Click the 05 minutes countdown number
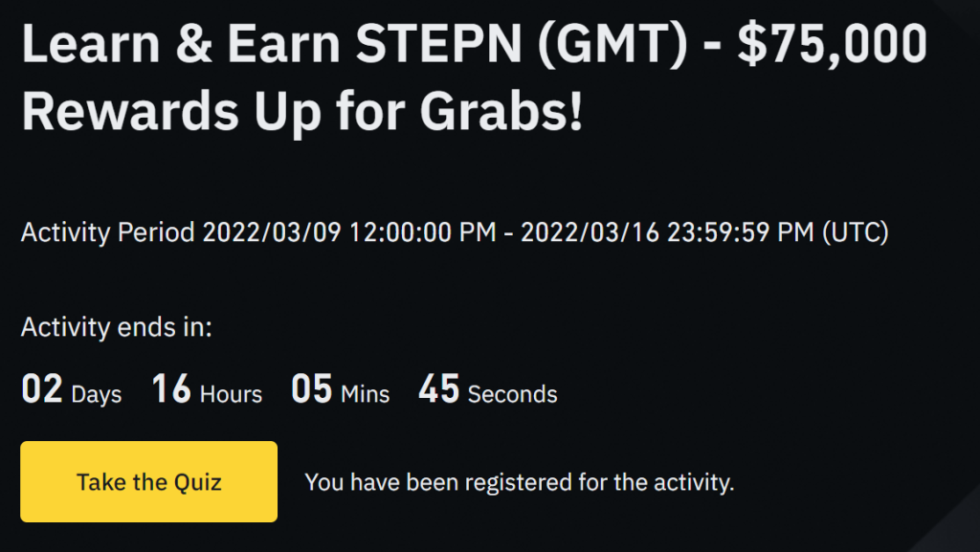The width and height of the screenshot is (980, 552). 311,391
